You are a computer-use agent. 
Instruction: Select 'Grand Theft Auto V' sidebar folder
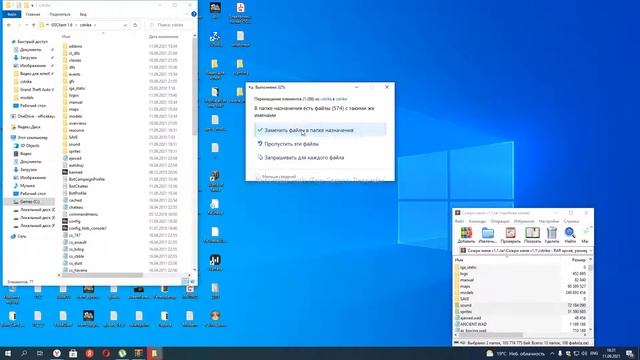(37, 89)
